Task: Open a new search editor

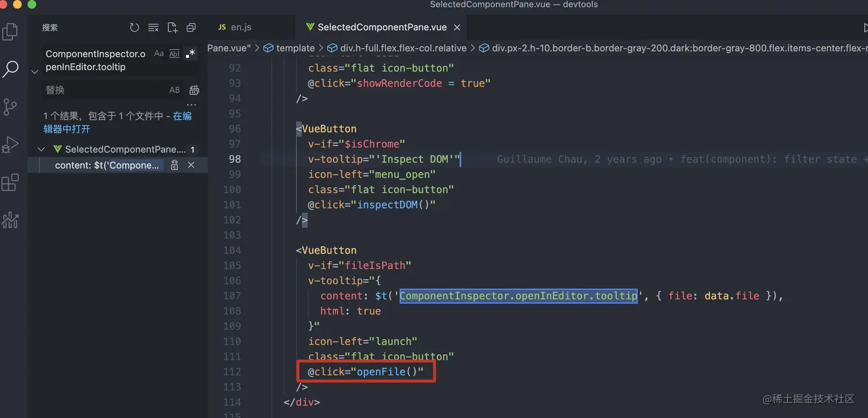Action: click(172, 28)
